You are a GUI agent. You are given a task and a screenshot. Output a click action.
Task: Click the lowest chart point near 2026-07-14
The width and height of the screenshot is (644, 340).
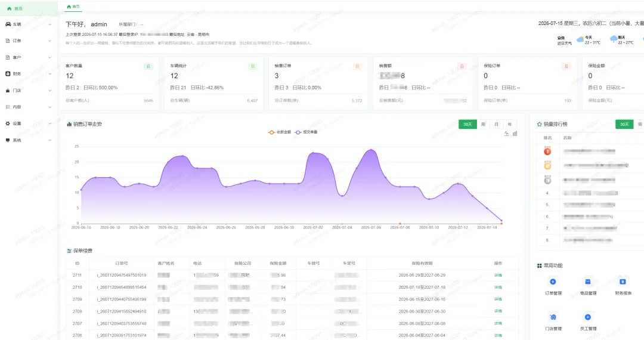click(x=501, y=221)
